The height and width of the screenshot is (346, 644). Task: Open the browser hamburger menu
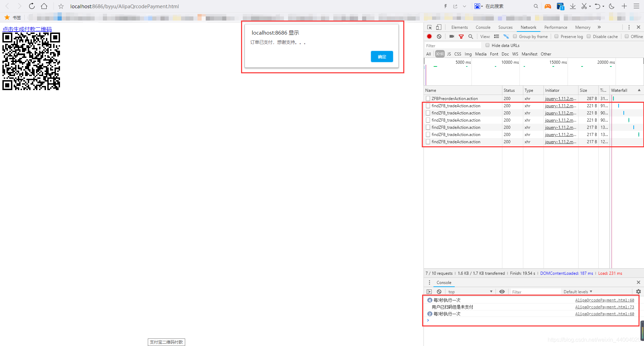pos(636,6)
